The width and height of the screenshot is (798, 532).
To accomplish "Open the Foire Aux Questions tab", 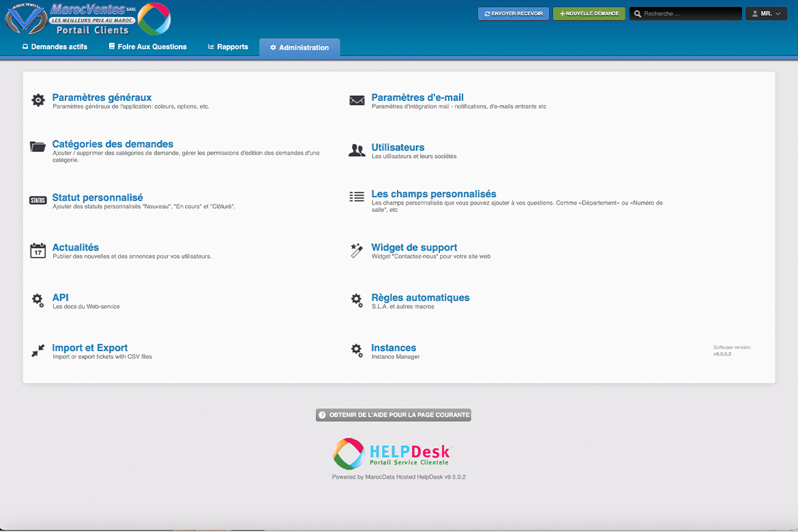I will point(147,47).
